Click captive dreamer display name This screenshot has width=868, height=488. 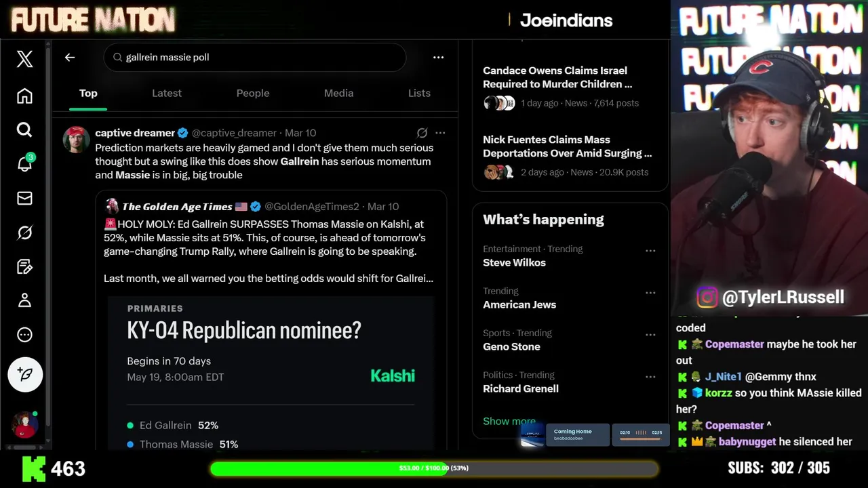click(136, 133)
